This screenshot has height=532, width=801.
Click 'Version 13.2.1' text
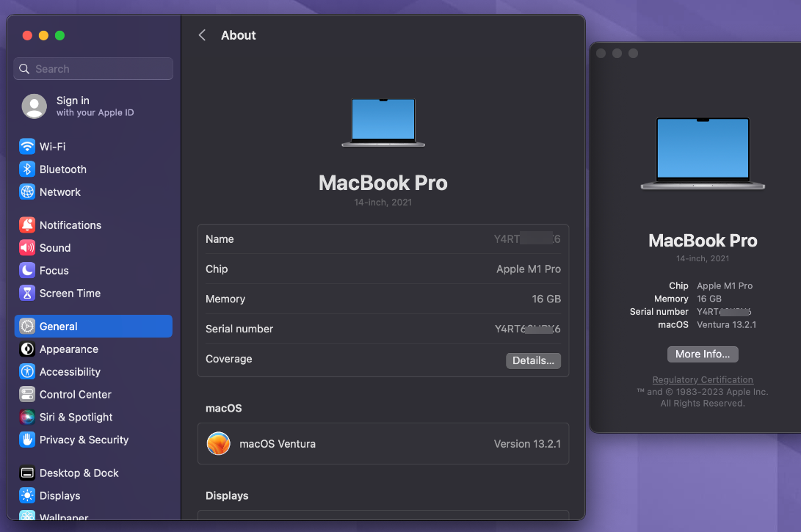[x=527, y=444]
